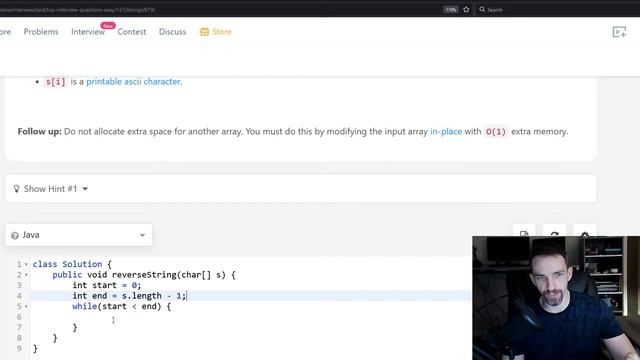Click the text 'int start = 0;'
This screenshot has height=360, width=640.
(107, 285)
